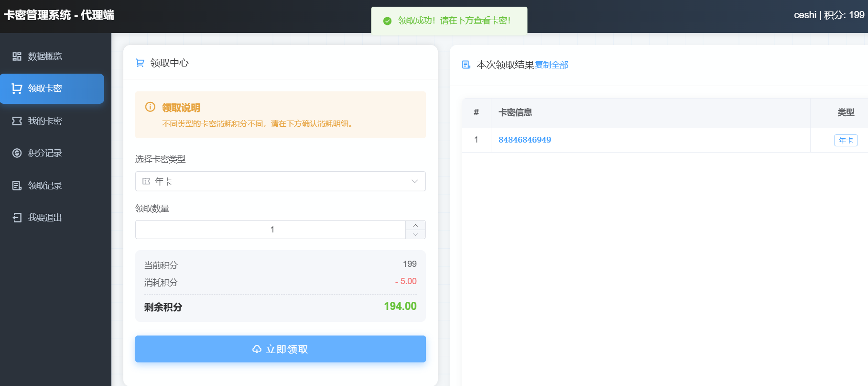
Task: Click the claim record list icon
Action: pos(17,186)
